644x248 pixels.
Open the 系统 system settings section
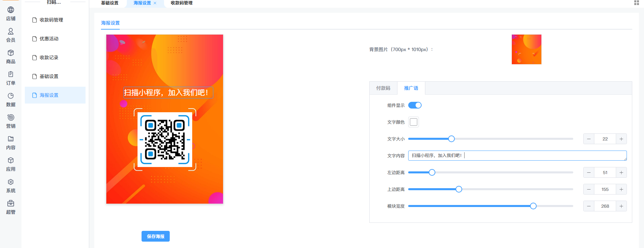tap(11, 186)
